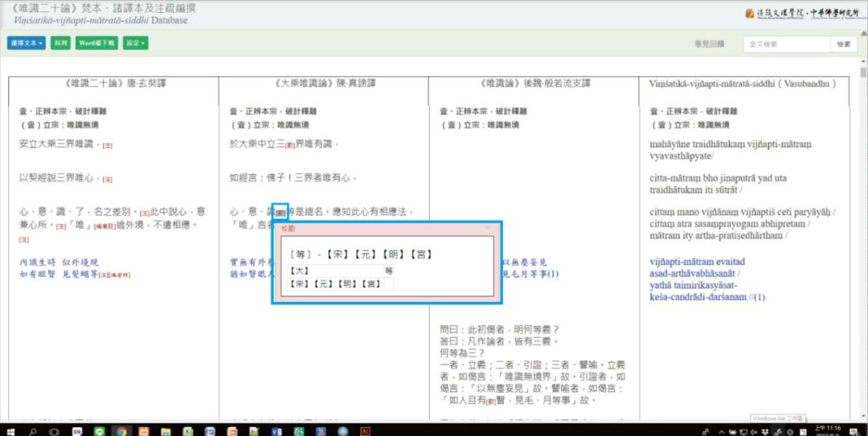868x436 pixels.
Task: Expand the 設定 dropdown
Action: (x=136, y=43)
